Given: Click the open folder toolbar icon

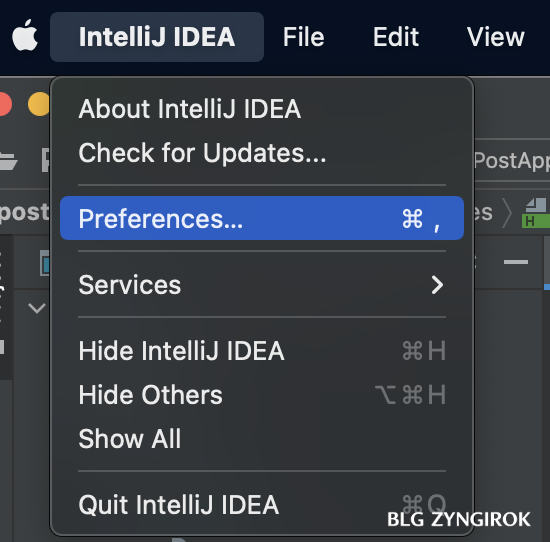Looking at the screenshot, I should coord(8,161).
